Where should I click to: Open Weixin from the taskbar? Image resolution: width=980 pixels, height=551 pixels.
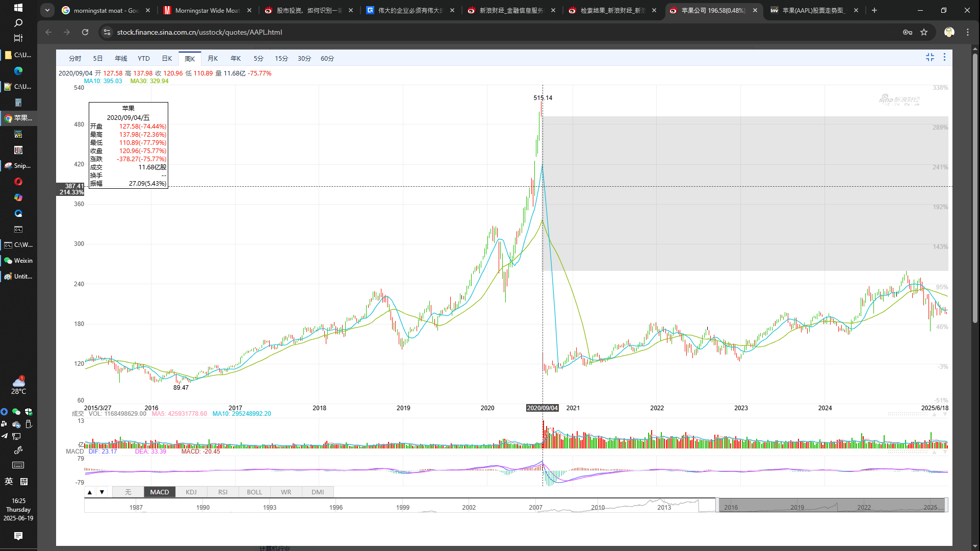point(18,261)
